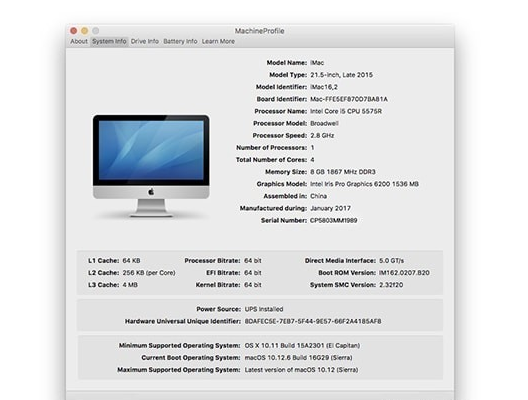Open the Battery Info tab

(x=180, y=41)
